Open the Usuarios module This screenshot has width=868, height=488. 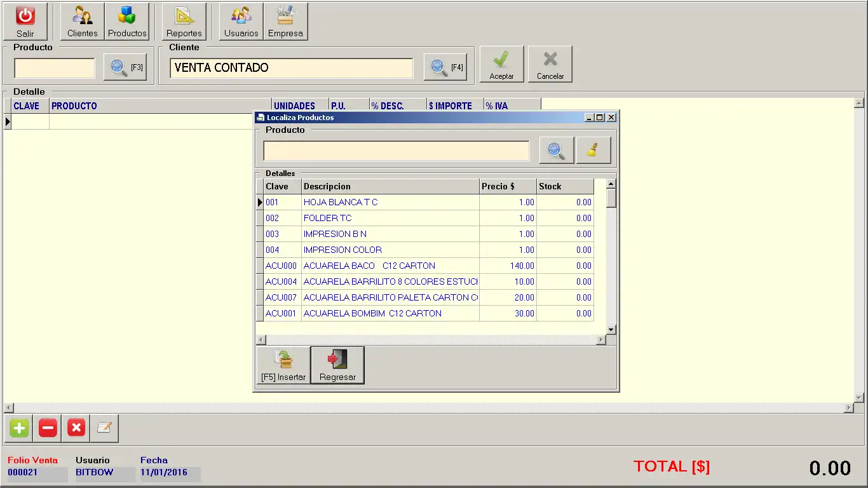[241, 22]
